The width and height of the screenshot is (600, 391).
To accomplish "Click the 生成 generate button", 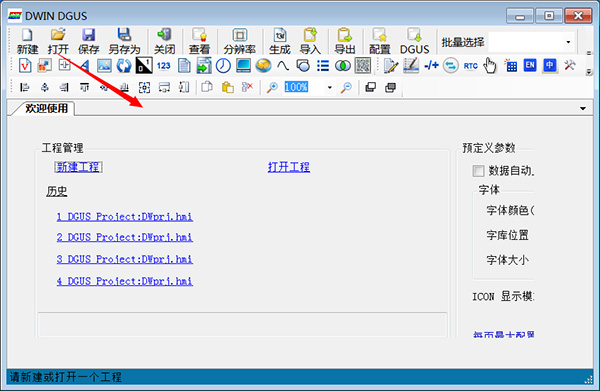I will coord(280,41).
